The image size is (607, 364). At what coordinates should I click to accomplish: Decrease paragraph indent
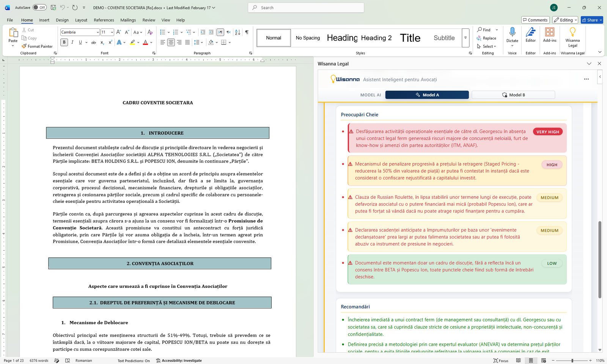[203, 32]
